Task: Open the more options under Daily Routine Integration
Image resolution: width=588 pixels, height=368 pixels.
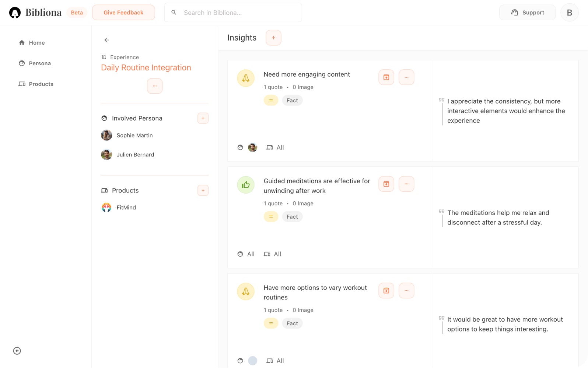Action: [x=155, y=86]
